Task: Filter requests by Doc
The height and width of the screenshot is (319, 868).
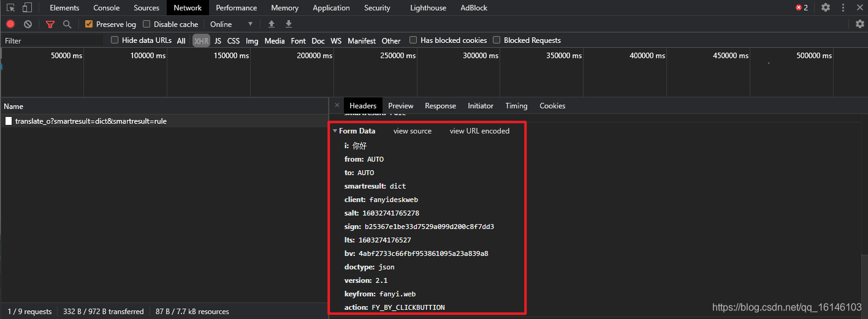Action: click(318, 40)
